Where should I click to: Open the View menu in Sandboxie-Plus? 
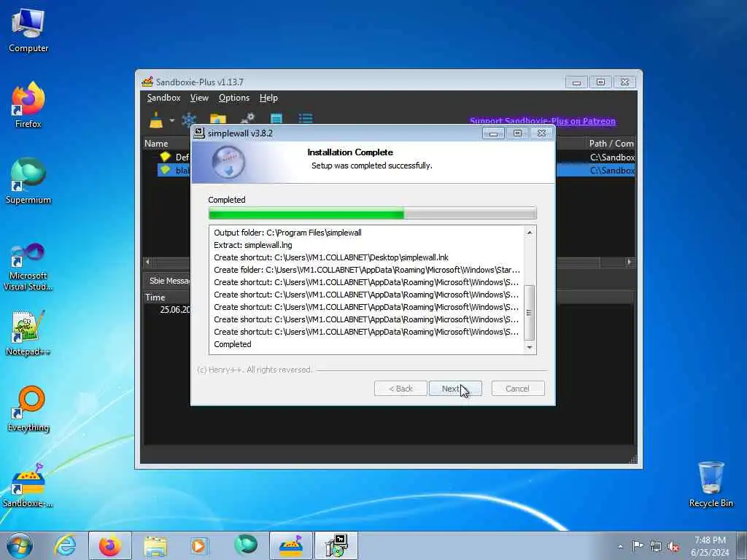(199, 98)
